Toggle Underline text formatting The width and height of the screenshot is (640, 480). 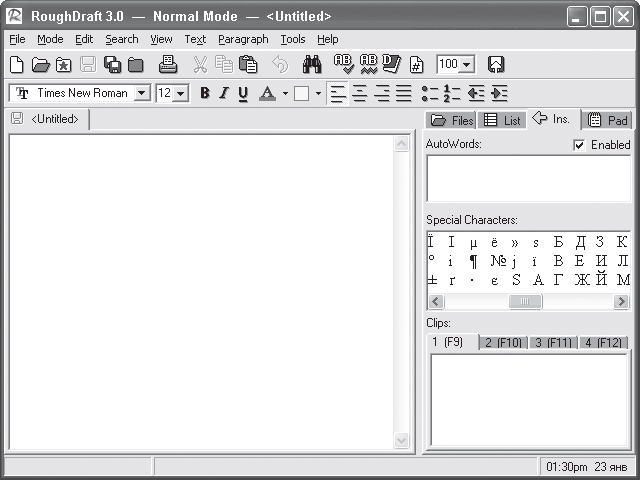coord(243,93)
